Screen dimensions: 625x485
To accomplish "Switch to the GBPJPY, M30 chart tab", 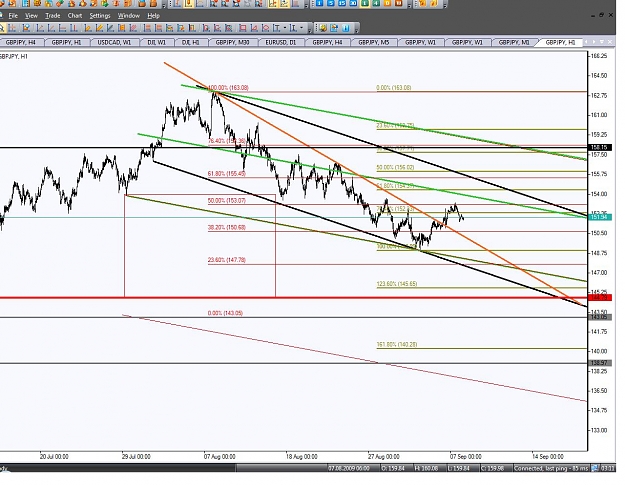I will click(232, 42).
